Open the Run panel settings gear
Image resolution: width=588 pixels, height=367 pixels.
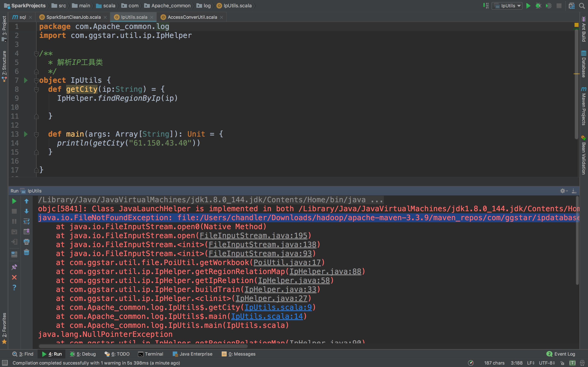[563, 191]
